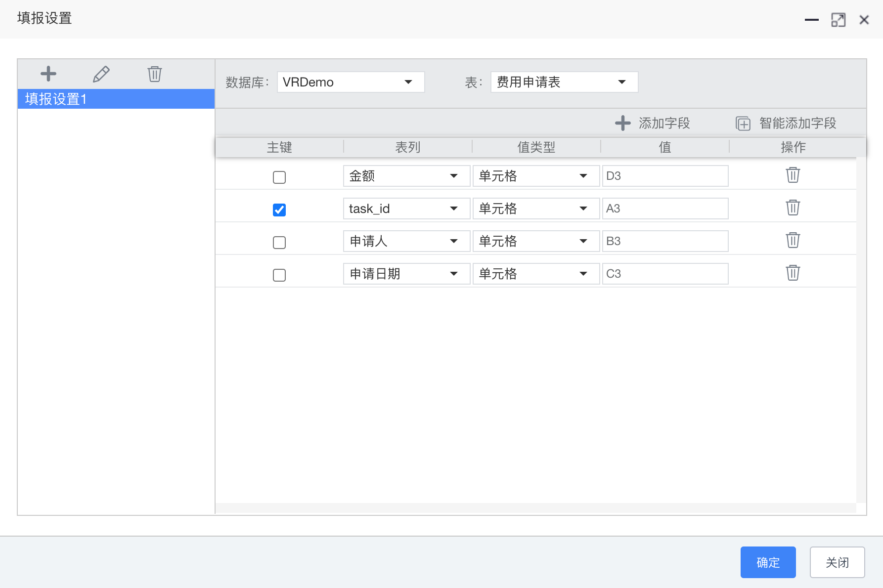Open value type dropdown in task_id row
The width and height of the screenshot is (883, 588).
[x=536, y=209]
